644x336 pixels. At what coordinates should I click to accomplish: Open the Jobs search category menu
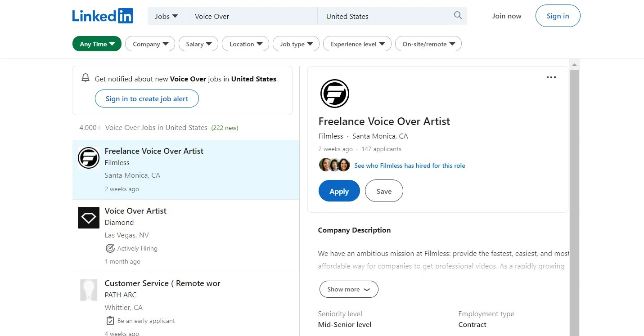coord(167,16)
